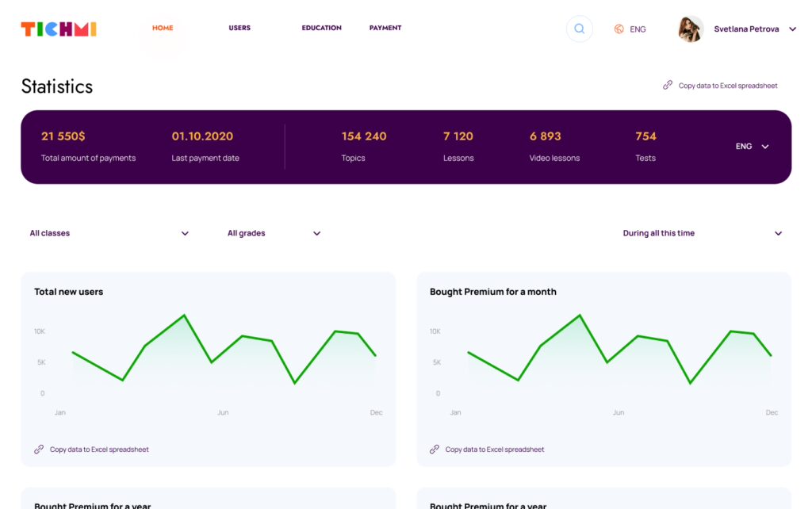Screen dimensions: 812x509
Task: Click the TICHMI logo
Action: pyautogui.click(x=59, y=29)
